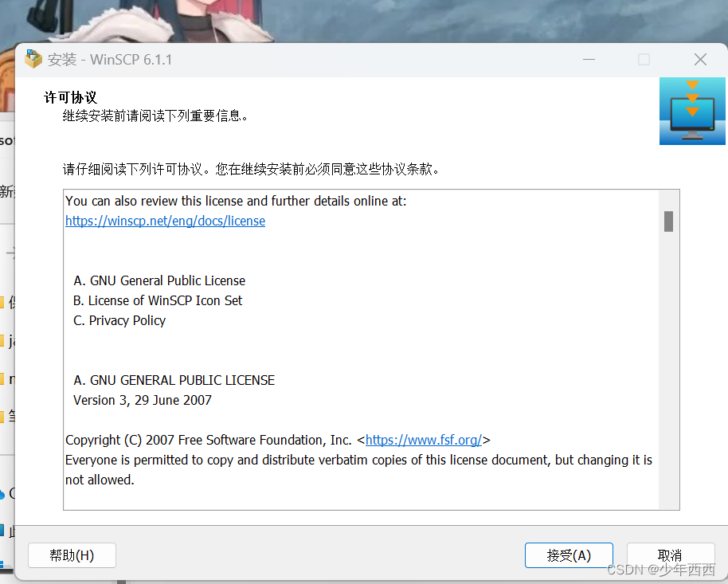Open the https://www.fsf.org/ link

pos(424,440)
